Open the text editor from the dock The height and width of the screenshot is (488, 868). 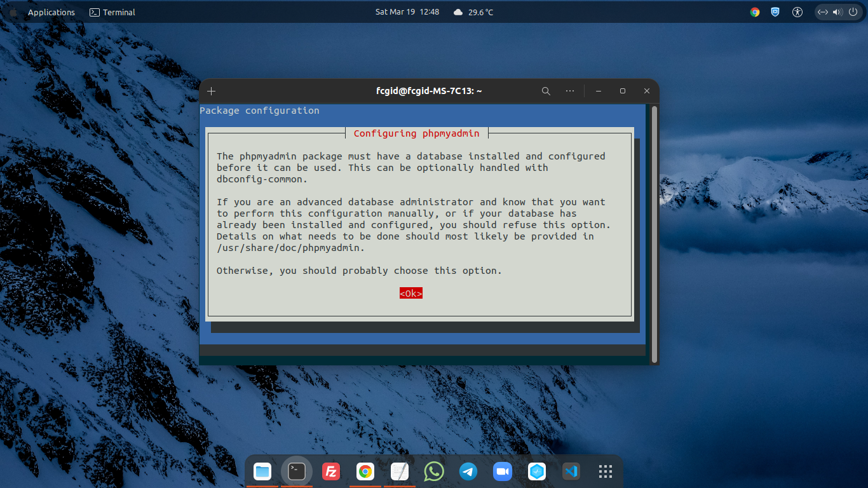(400, 471)
